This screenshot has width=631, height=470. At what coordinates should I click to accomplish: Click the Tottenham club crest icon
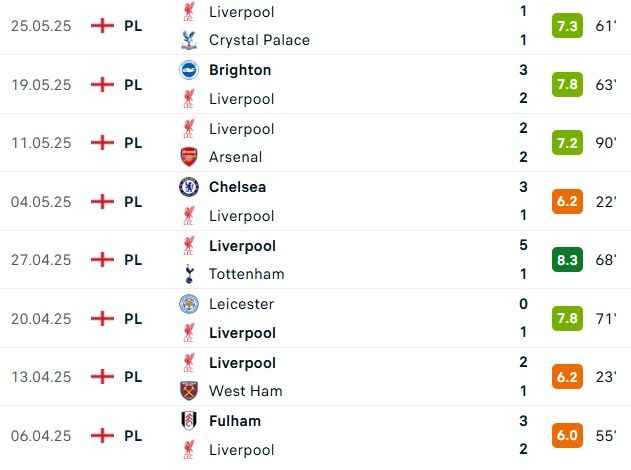click(x=189, y=274)
